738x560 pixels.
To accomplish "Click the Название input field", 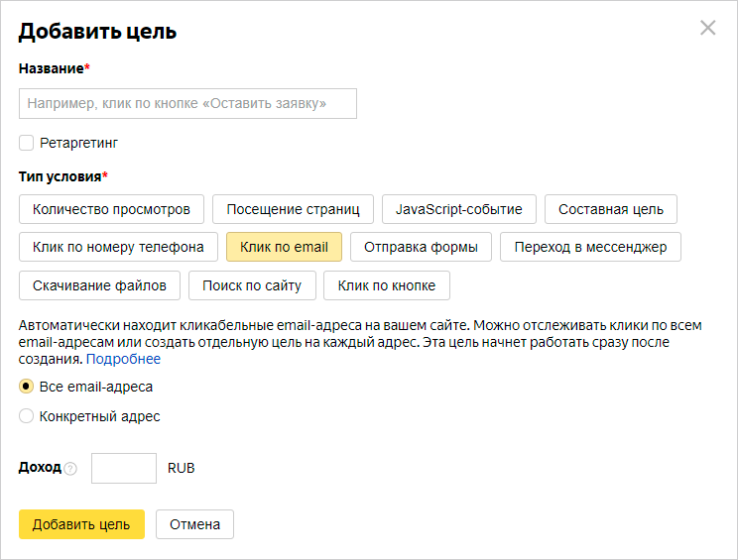I will pyautogui.click(x=187, y=103).
